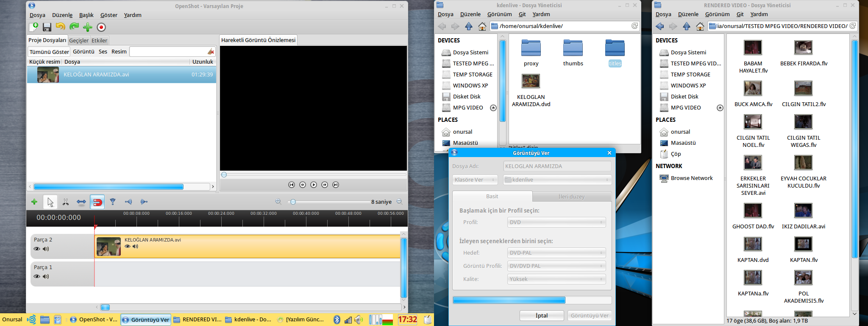The height and width of the screenshot is (326, 868).
Task: Expand the Hedef DVD-PAL combo box
Action: click(556, 253)
